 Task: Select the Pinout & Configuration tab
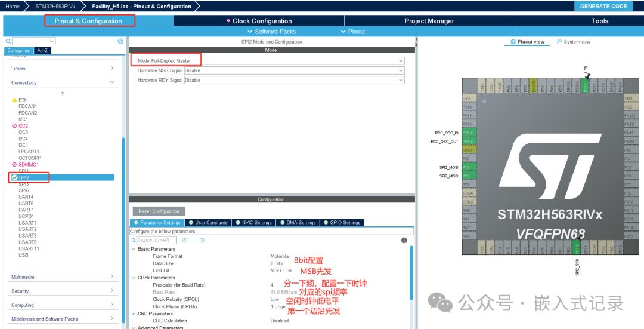tap(88, 21)
